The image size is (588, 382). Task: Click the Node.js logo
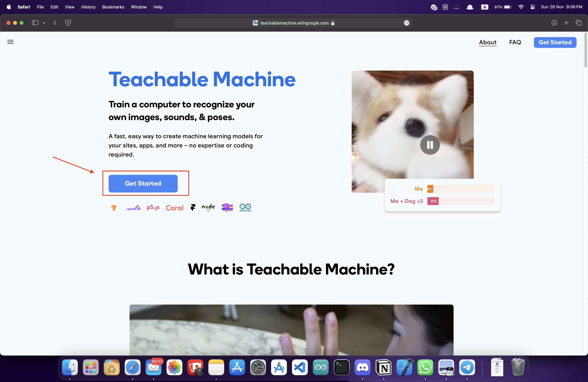click(208, 207)
